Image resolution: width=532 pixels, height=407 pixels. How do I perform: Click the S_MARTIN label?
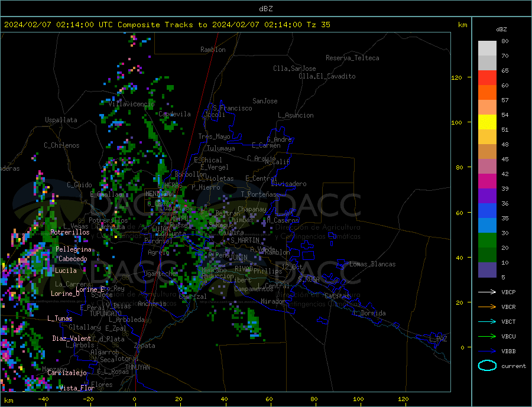pyautogui.click(x=245, y=240)
